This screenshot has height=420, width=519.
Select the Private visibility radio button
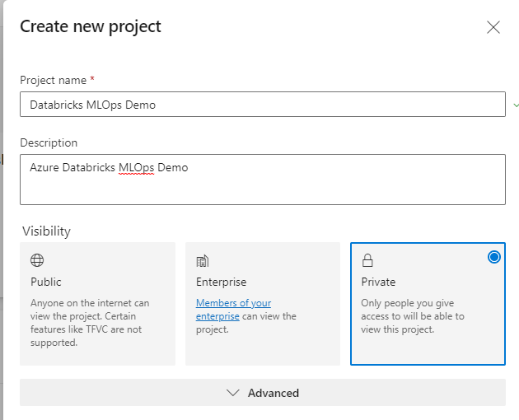tap(493, 257)
